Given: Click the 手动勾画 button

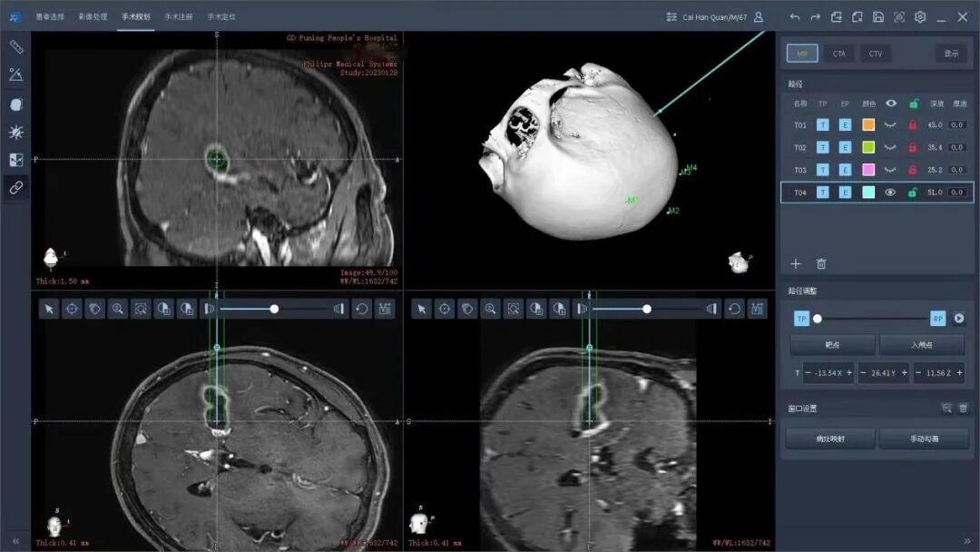Looking at the screenshot, I should pos(924,439).
